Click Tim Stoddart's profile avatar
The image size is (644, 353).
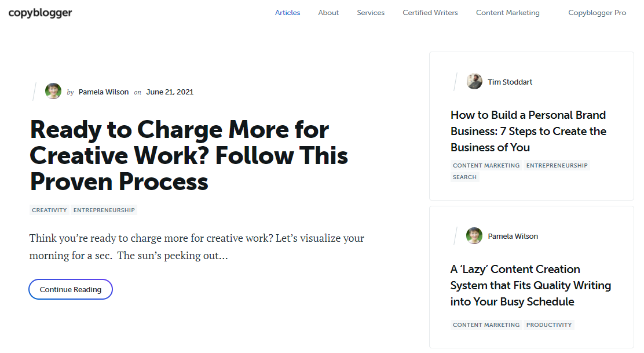474,81
